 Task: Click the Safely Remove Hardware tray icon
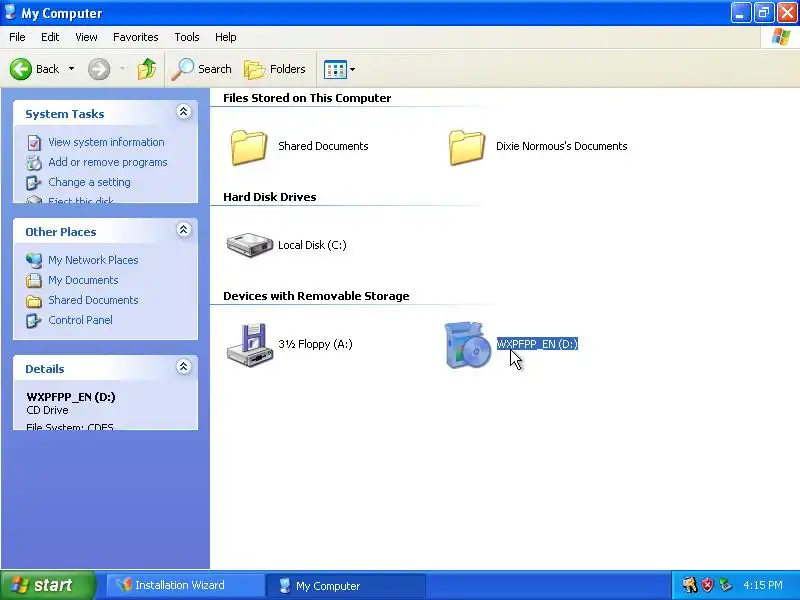click(x=725, y=585)
